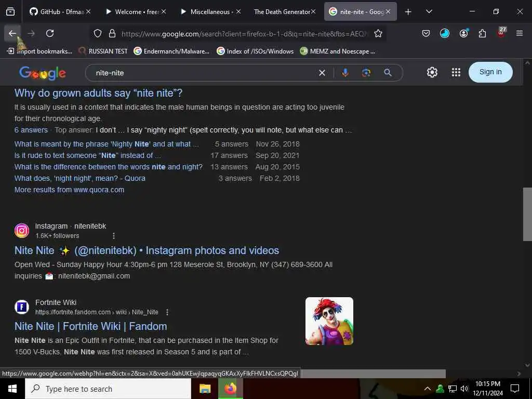The image size is (532, 399).
Task: Open the Nighty Nite phrase meaning Quora link
Action: pos(107,144)
